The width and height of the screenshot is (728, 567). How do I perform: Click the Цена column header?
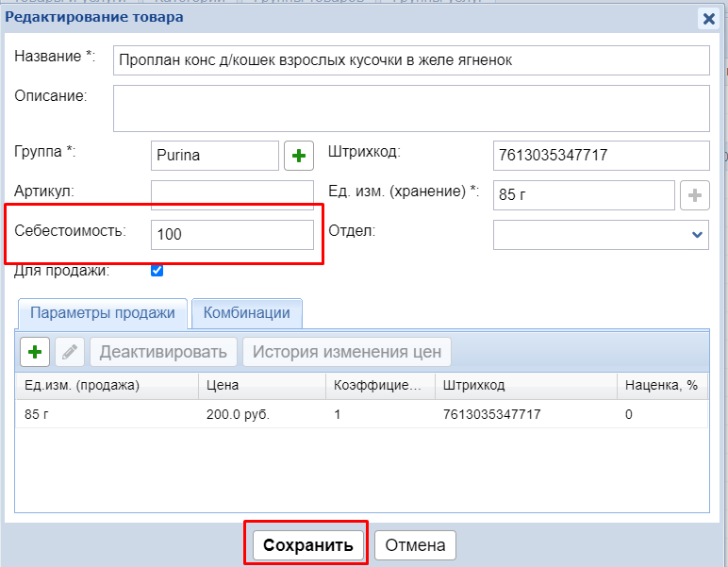pos(261,385)
